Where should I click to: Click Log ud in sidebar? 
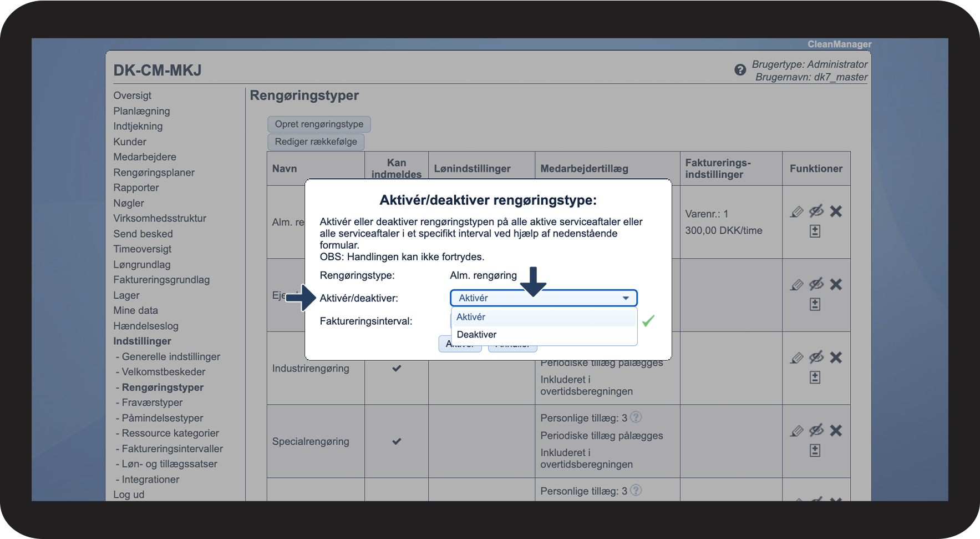click(129, 495)
